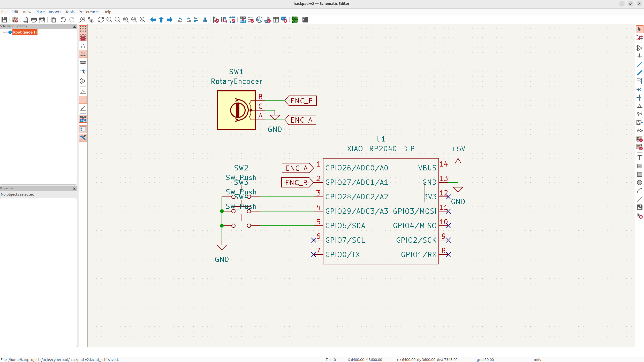Select the Add wire tool
Image resolution: width=644 pixels, height=362 pixels.
click(x=639, y=65)
